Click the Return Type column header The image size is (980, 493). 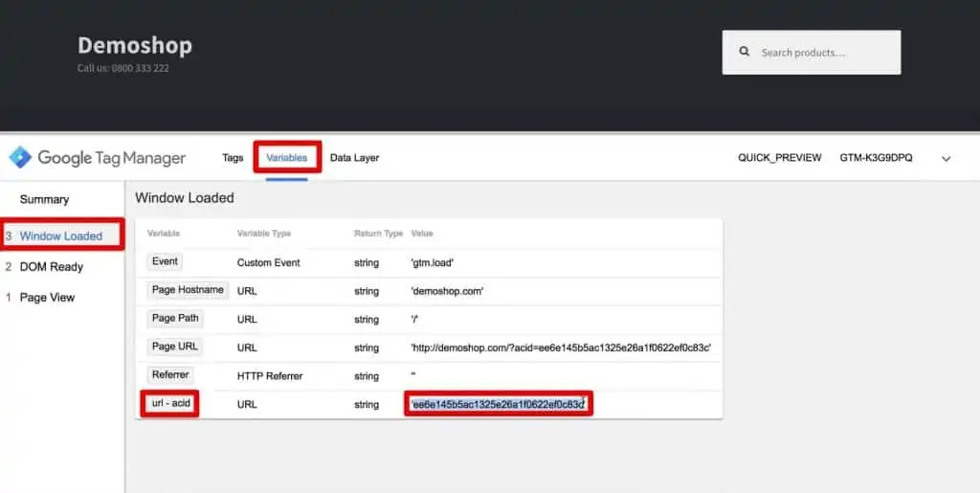378,233
